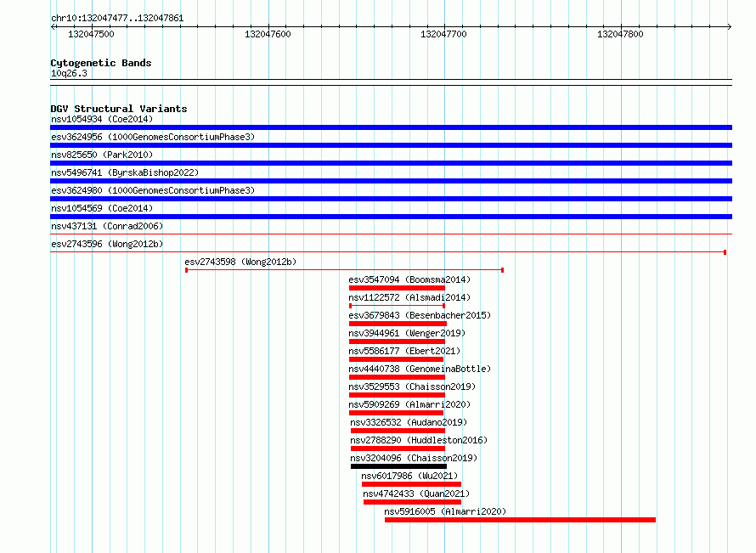Click the chr10:132047477..132047861 region label
Viewport: 756px width, 553px height.
(x=117, y=19)
